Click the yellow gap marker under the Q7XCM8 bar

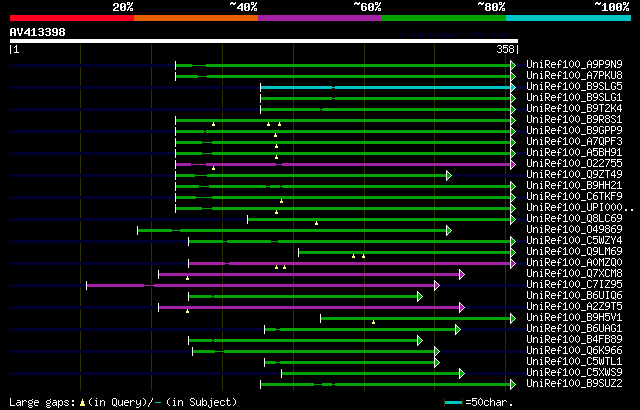[187, 278]
